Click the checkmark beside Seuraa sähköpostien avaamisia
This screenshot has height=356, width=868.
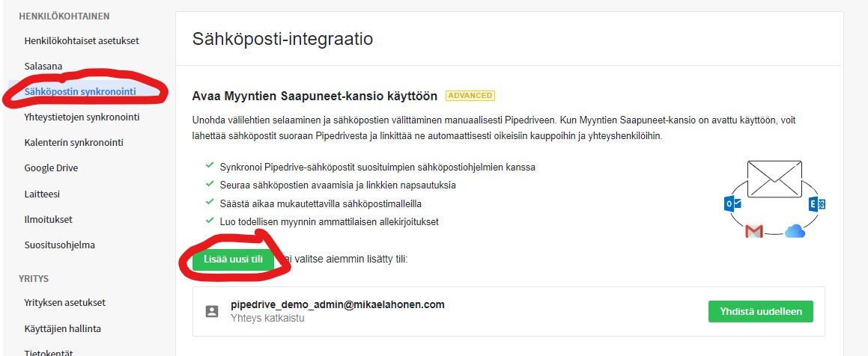(209, 184)
